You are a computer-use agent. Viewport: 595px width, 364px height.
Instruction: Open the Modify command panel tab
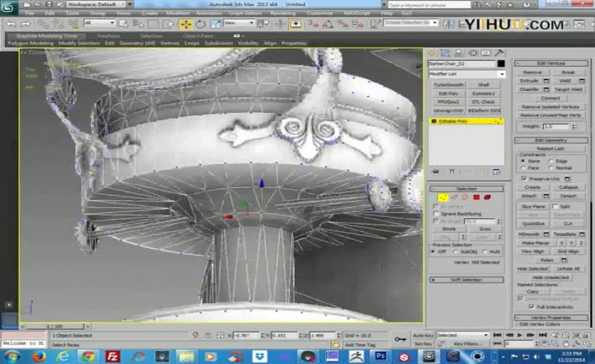point(445,53)
